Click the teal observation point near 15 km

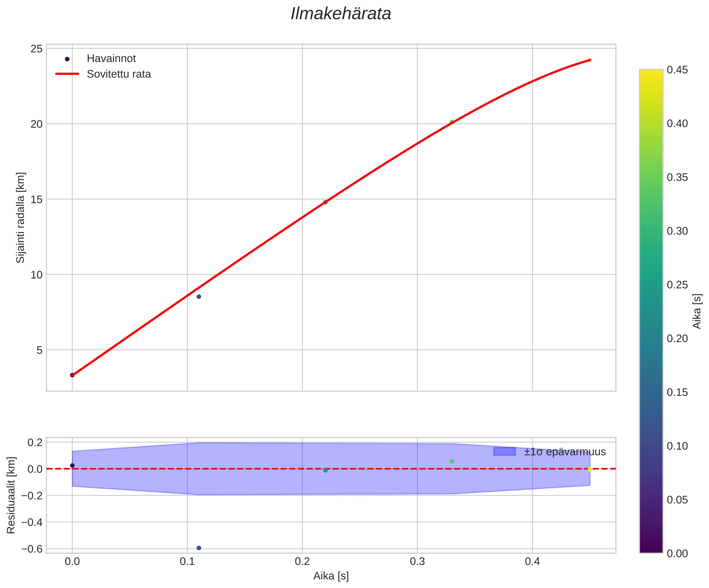click(325, 202)
